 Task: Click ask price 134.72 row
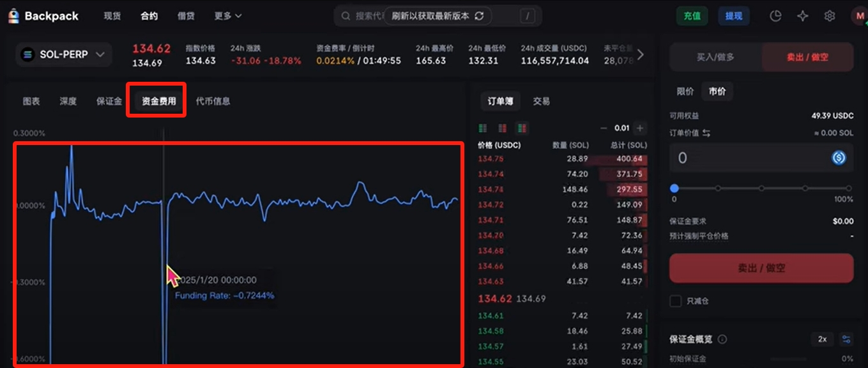(563, 204)
